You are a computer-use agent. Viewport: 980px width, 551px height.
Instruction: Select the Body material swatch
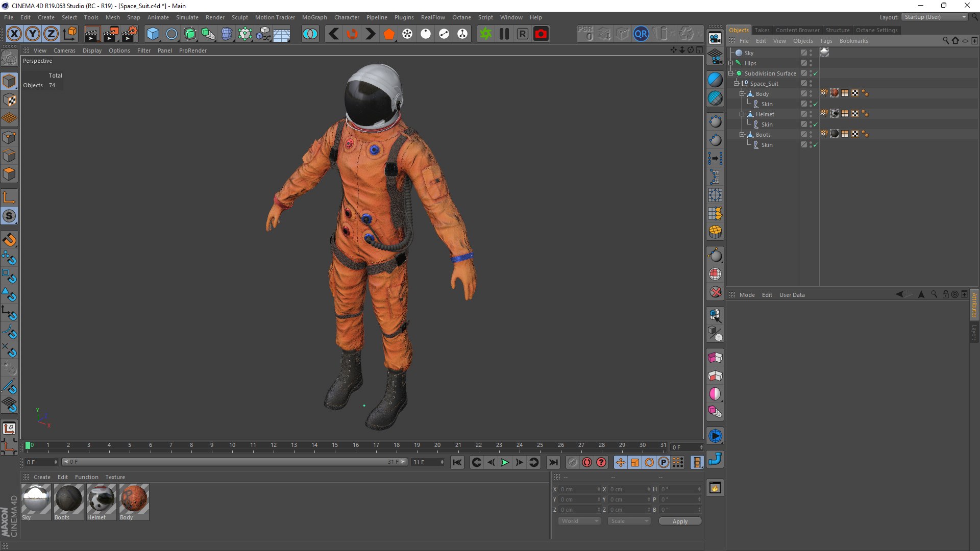(x=134, y=502)
